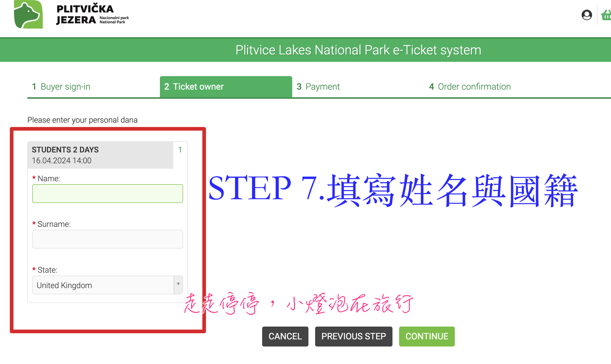
Task: Select the State dropdown for nationality
Action: [107, 285]
